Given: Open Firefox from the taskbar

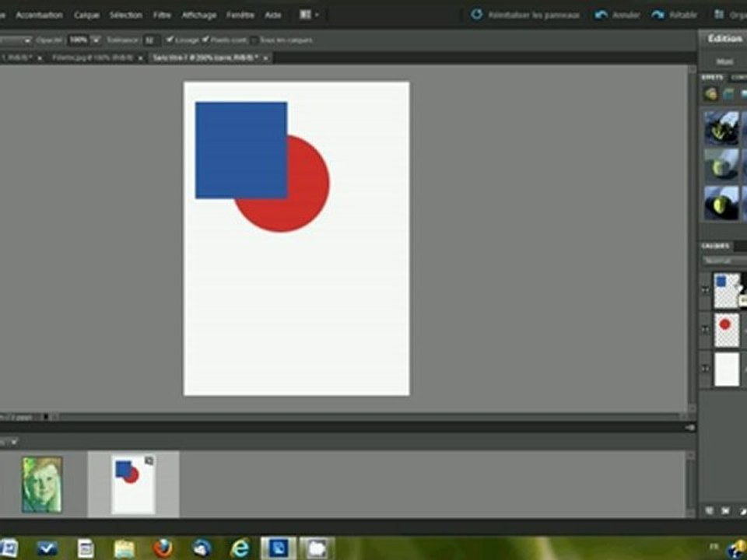Looking at the screenshot, I should tap(162, 548).
